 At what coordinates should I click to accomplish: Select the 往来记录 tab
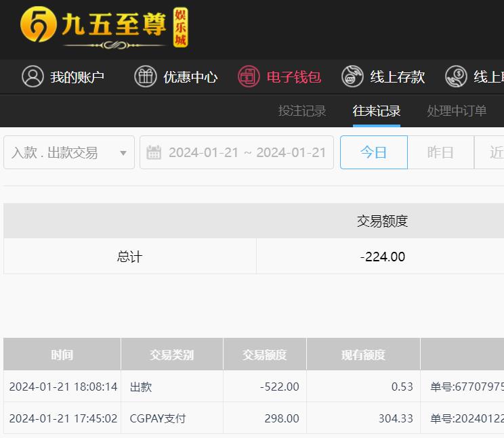pyautogui.click(x=377, y=111)
